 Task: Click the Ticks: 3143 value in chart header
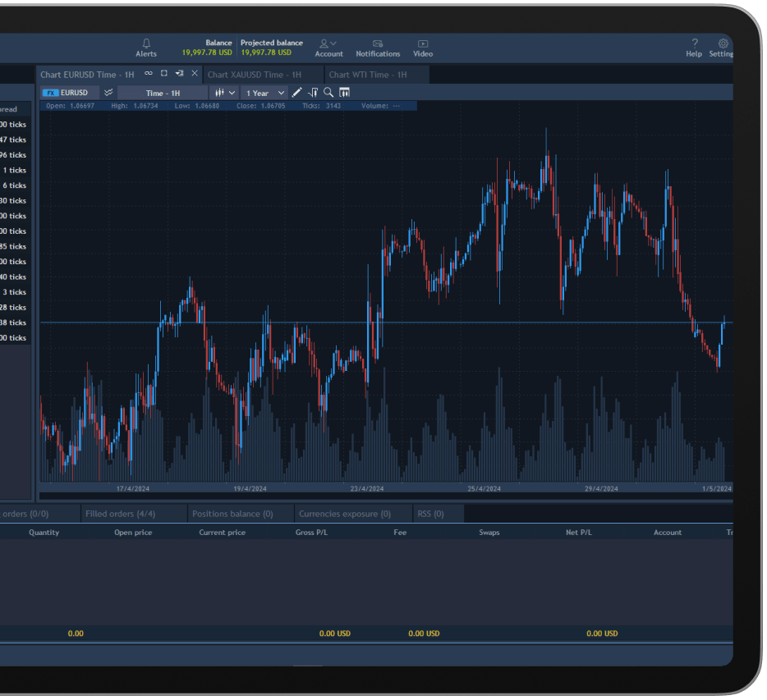click(321, 106)
